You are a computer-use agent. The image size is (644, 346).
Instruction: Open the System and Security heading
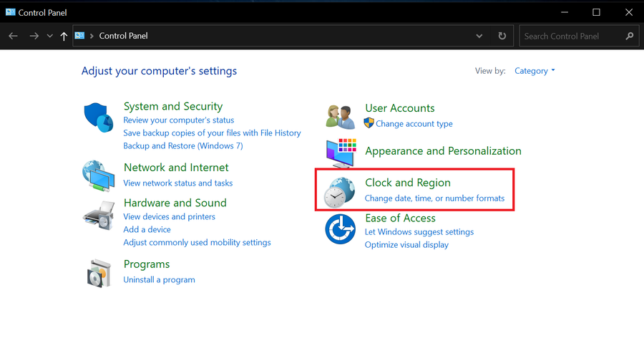coord(173,106)
